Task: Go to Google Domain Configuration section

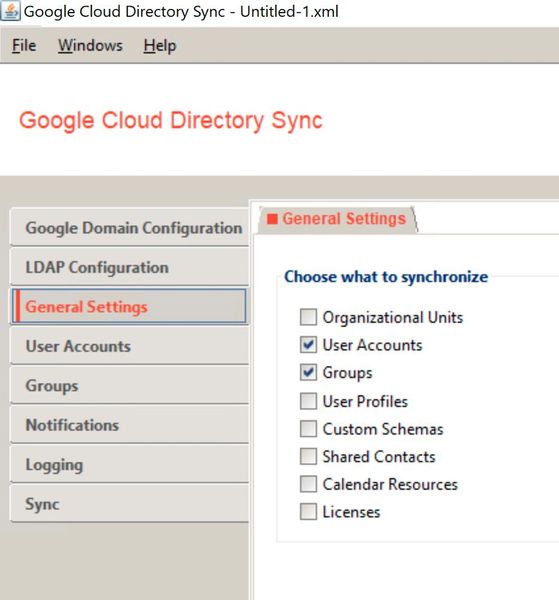Action: 130,228
